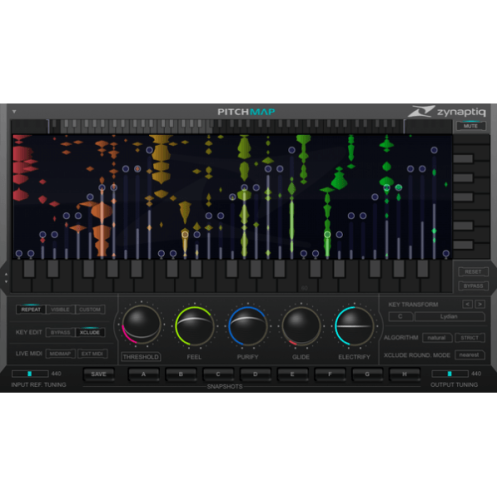Screen dimensions: 497x497
Task: Click the SAVE snapshot button
Action: (x=99, y=374)
